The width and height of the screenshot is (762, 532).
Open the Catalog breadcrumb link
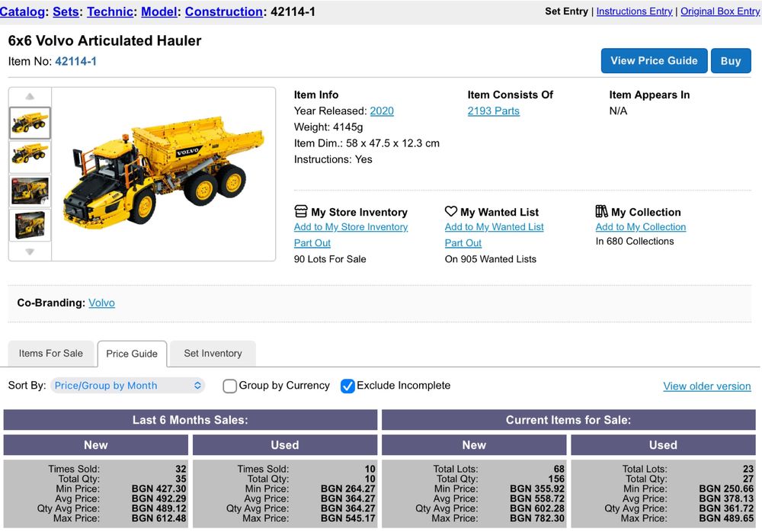pyautogui.click(x=22, y=11)
